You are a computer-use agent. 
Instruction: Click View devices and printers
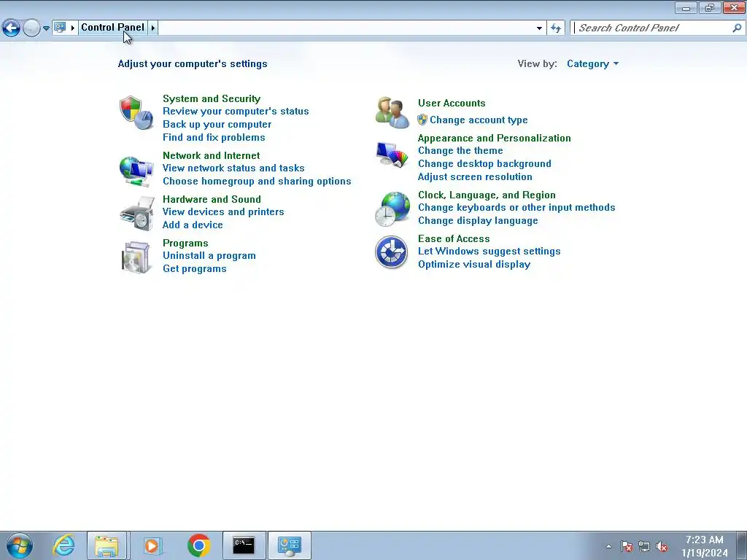coord(223,211)
